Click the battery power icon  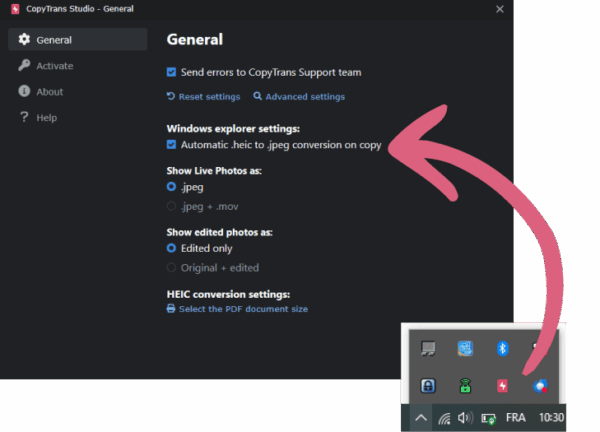click(488, 419)
